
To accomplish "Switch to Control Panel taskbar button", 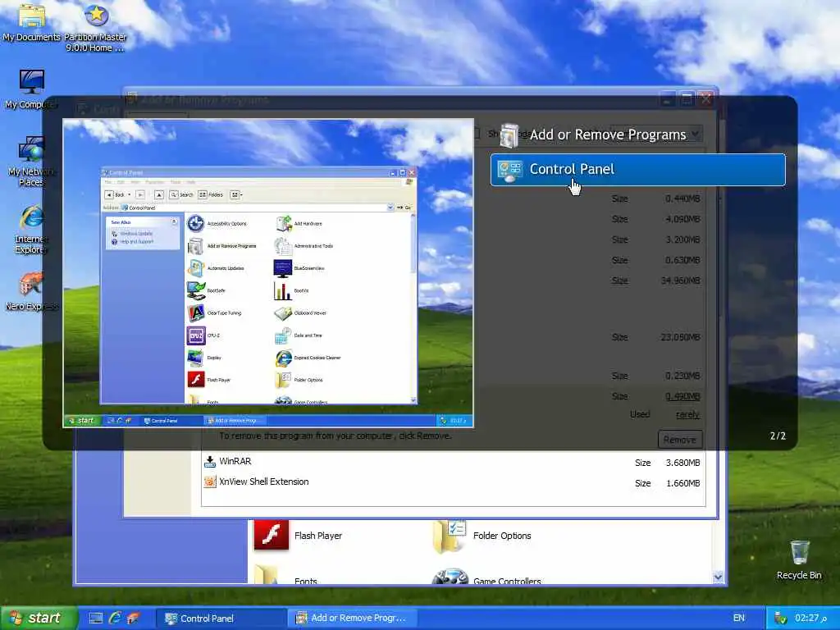I will click(221, 619).
